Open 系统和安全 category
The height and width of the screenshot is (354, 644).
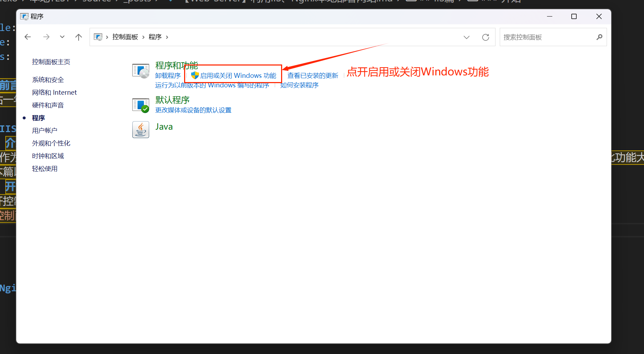pos(48,80)
